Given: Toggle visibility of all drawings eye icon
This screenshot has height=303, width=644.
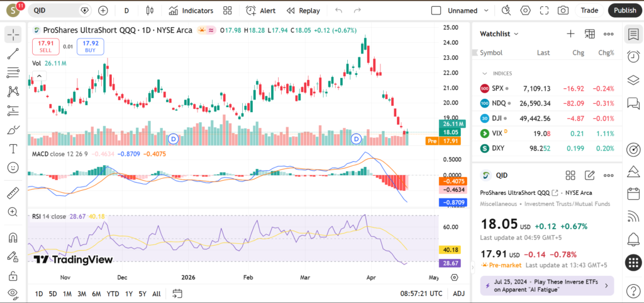Looking at the screenshot, I should (x=13, y=294).
